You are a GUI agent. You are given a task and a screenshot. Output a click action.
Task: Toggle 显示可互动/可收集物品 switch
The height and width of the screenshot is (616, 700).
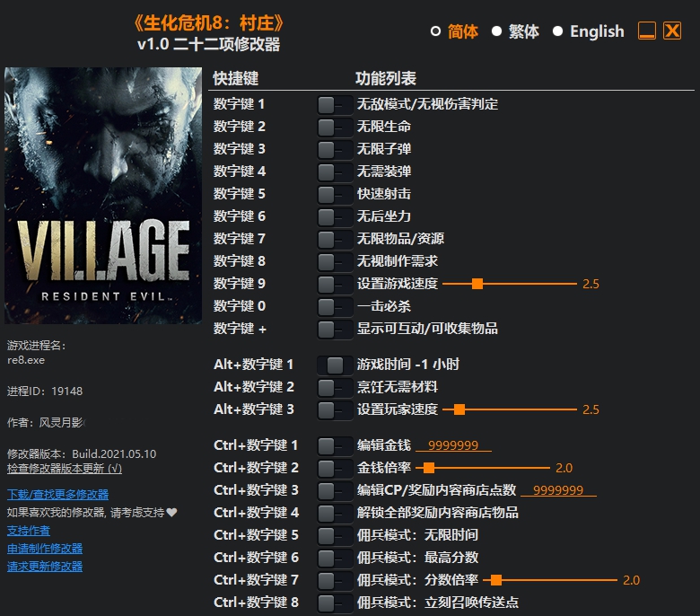(x=335, y=330)
